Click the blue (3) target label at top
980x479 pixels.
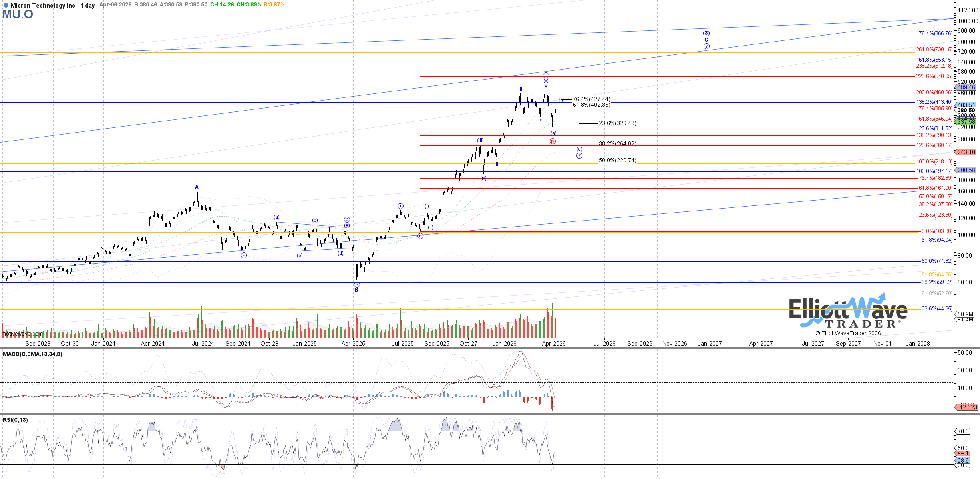706,33
